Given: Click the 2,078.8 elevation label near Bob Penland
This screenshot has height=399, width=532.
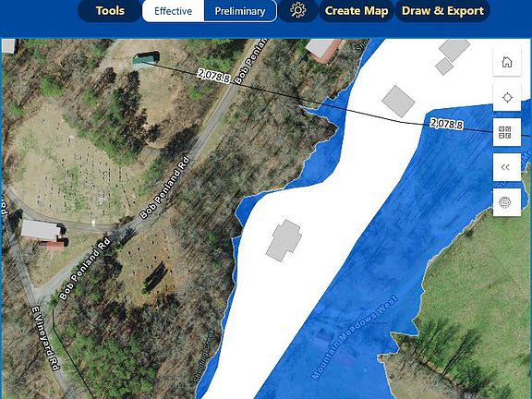Looking at the screenshot, I should [x=213, y=76].
